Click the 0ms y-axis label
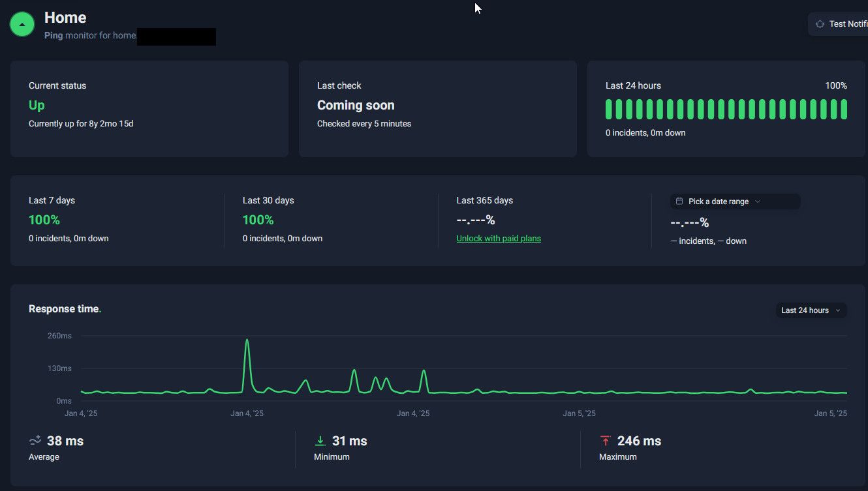 click(64, 401)
